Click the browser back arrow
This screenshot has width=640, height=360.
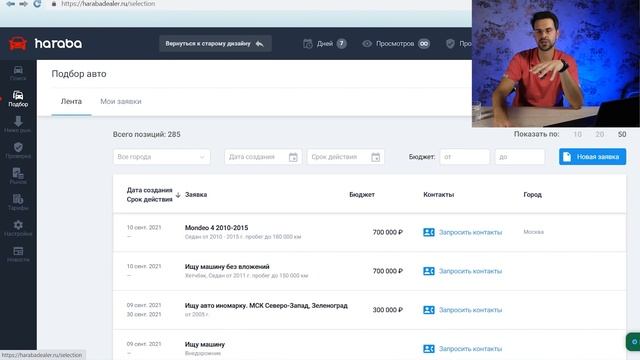click(11, 4)
